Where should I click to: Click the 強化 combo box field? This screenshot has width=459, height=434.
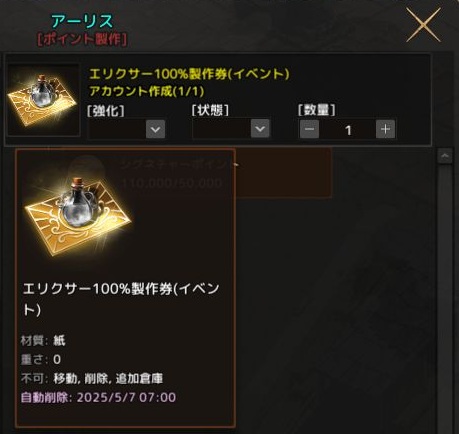126,129
